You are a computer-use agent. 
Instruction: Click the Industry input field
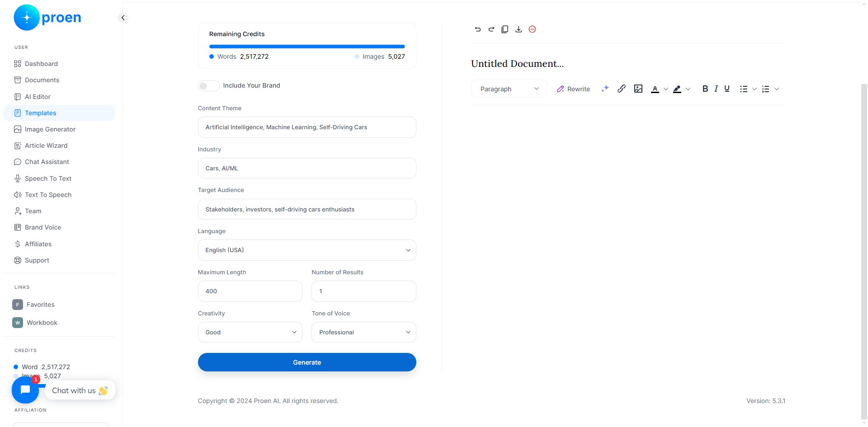point(307,168)
